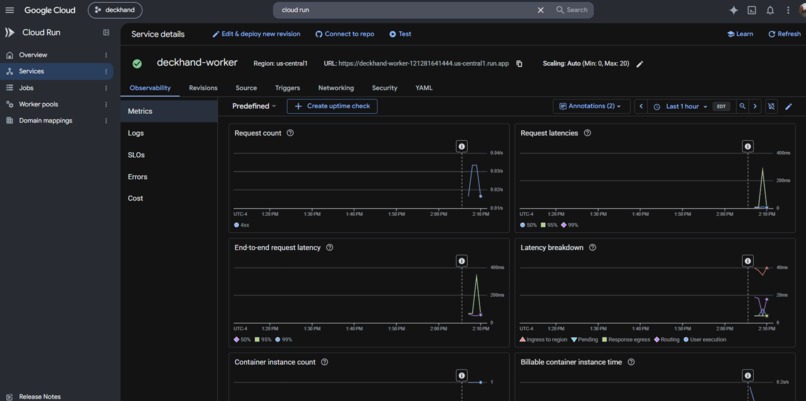This screenshot has height=401, width=806.
Task: Go to the next time range arrow
Action: (x=755, y=106)
